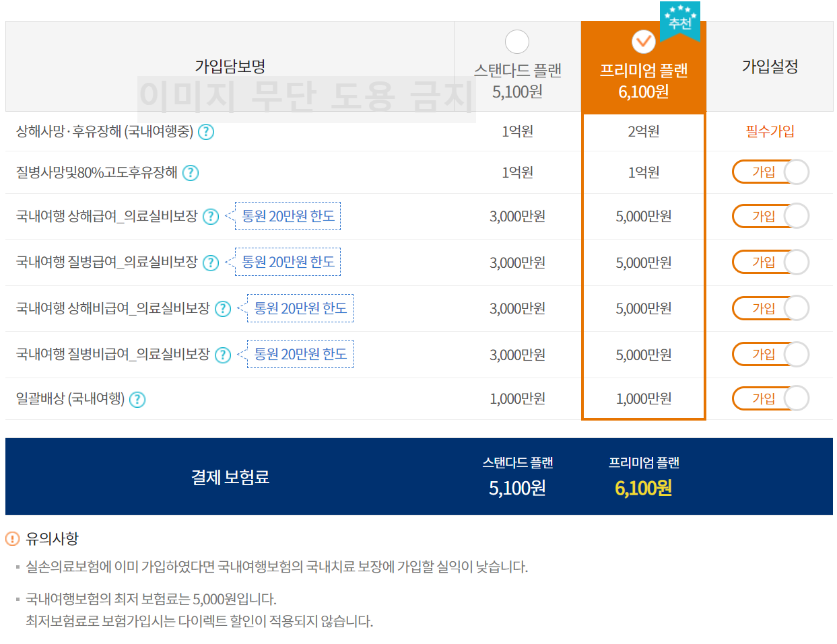Open help icon beside 국내여행 질병비급여_의료실비보장

pyautogui.click(x=222, y=354)
